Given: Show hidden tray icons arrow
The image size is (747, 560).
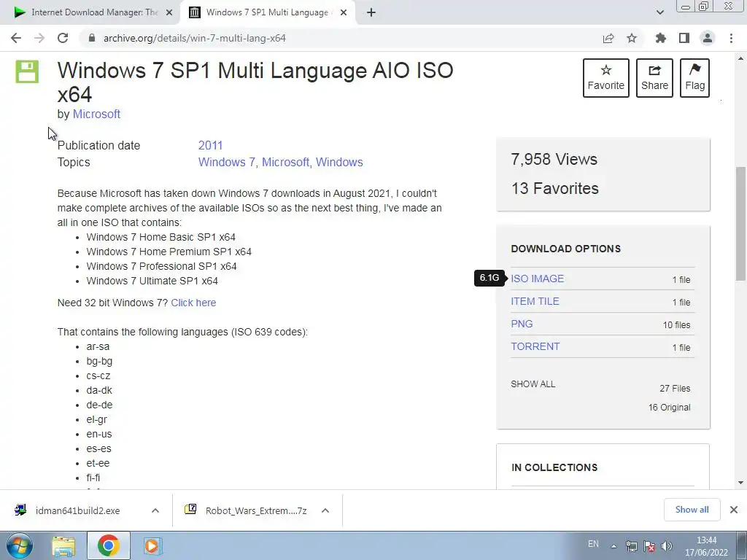Looking at the screenshot, I should pos(614,546).
